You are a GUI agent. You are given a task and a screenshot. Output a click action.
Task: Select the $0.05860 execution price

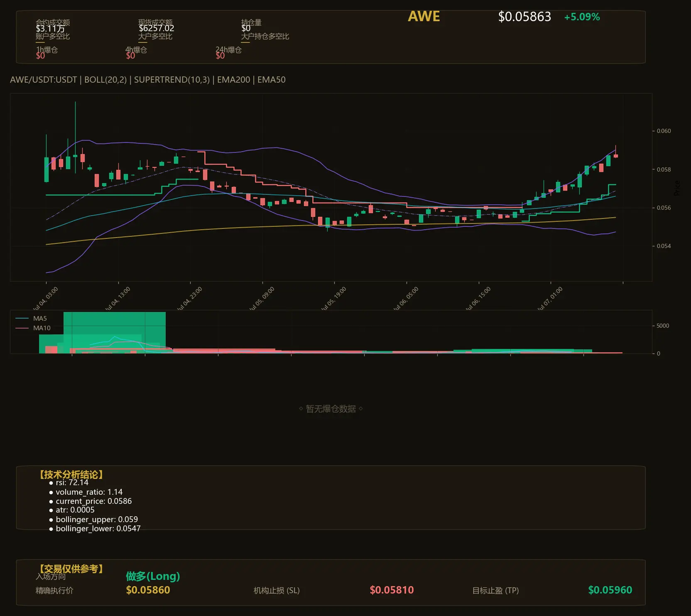[148, 590]
